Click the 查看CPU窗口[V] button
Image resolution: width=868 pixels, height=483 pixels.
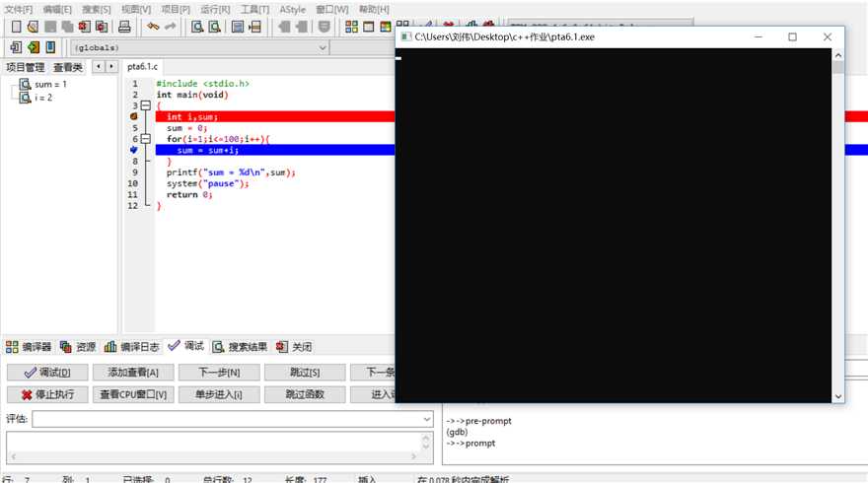click(133, 394)
